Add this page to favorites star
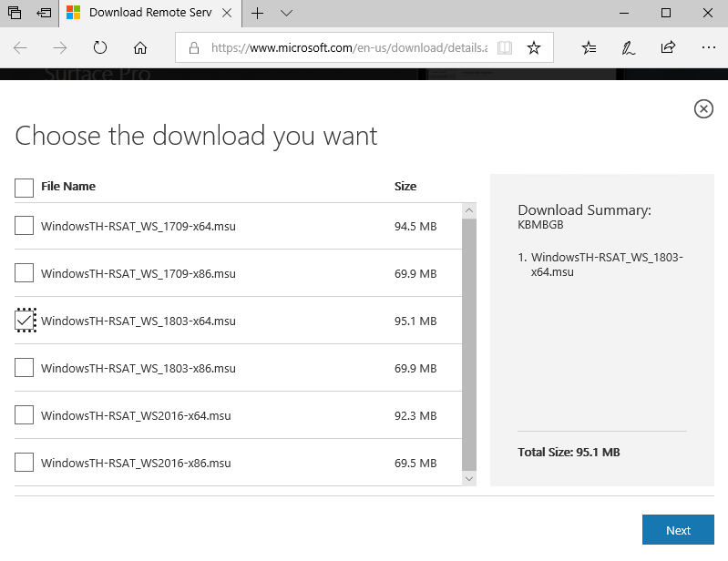728x561 pixels. 534,47
